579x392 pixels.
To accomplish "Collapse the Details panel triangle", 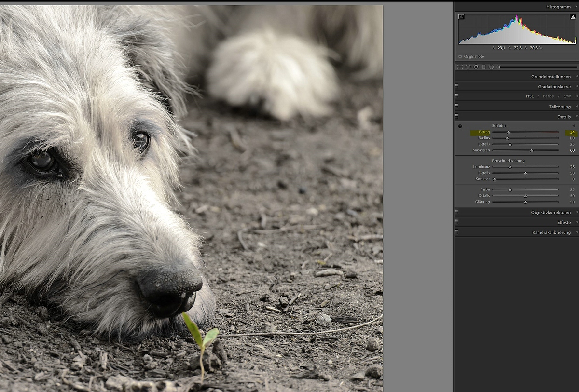I will point(576,117).
